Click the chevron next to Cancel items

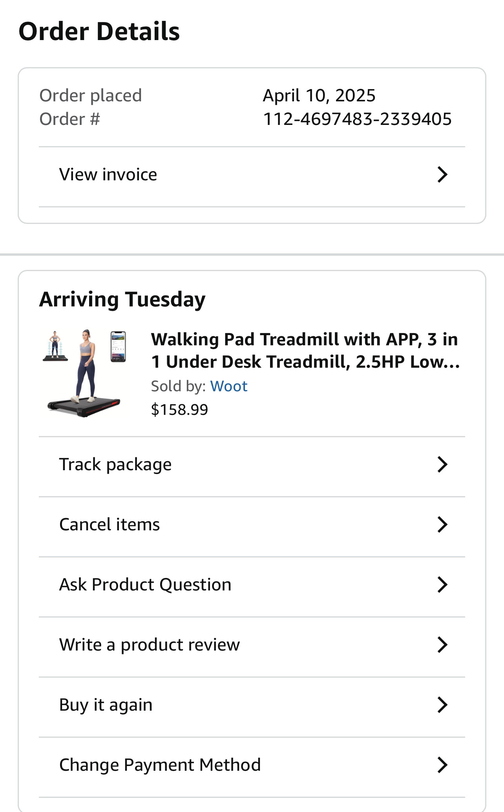(442, 524)
